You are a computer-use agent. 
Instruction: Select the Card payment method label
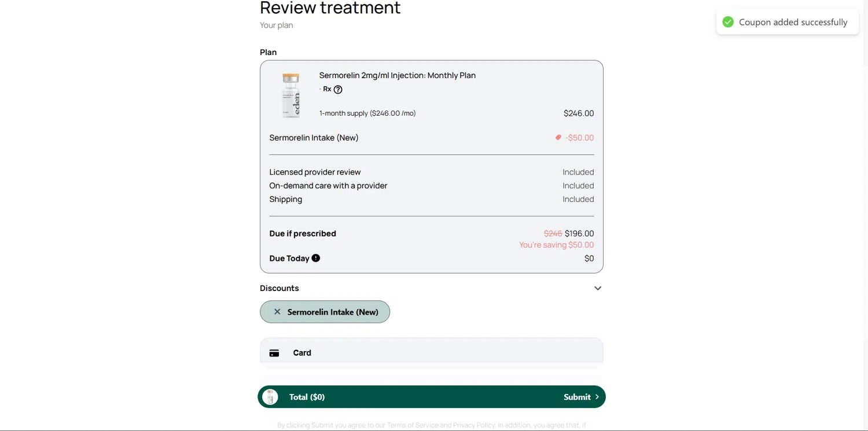[x=302, y=353]
